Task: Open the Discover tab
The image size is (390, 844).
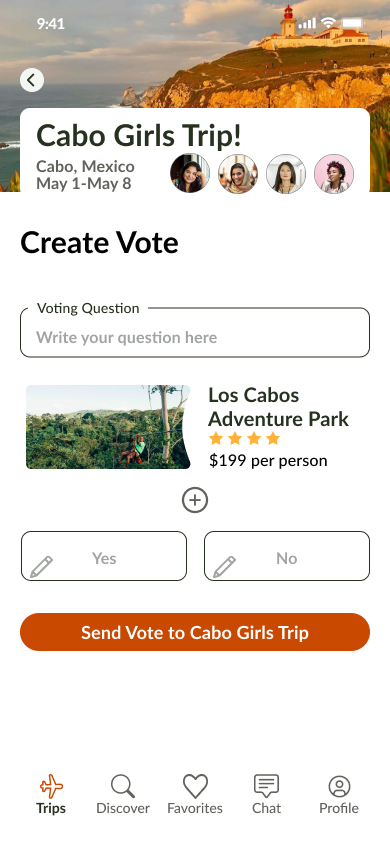Action: click(x=123, y=794)
